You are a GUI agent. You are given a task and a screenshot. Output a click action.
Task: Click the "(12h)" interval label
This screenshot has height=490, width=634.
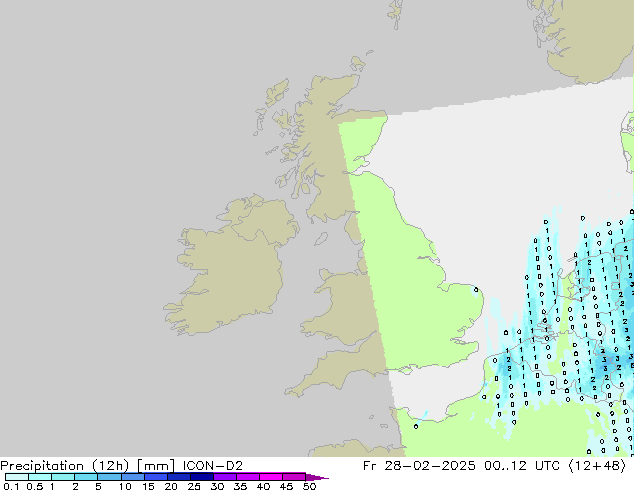coord(110,466)
